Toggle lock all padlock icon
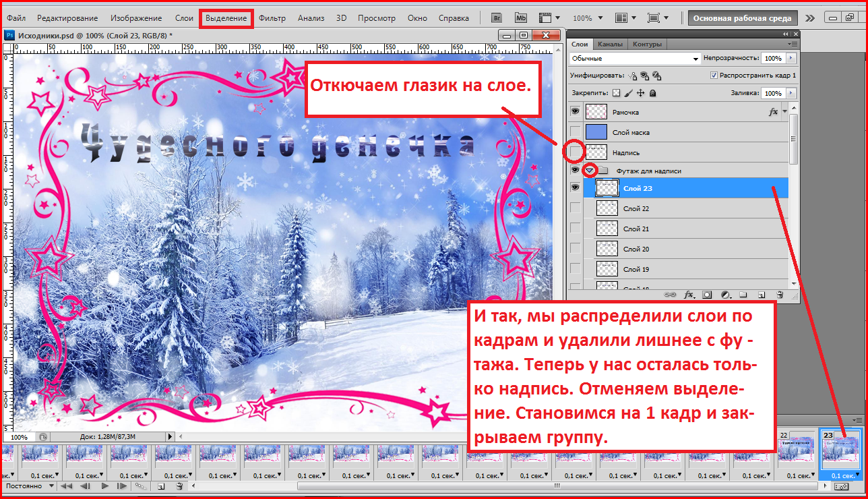Image resolution: width=868 pixels, height=499 pixels. click(652, 93)
